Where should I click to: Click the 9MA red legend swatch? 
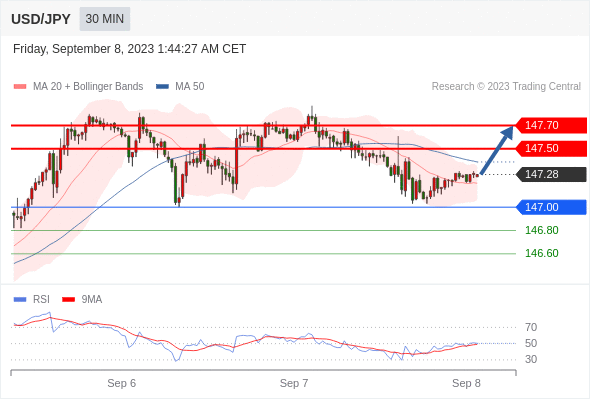pos(68,300)
